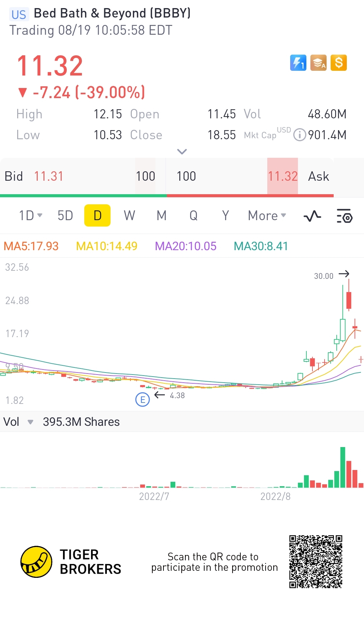Switch to the Q quarterly tab
364x620 pixels.
(x=193, y=215)
